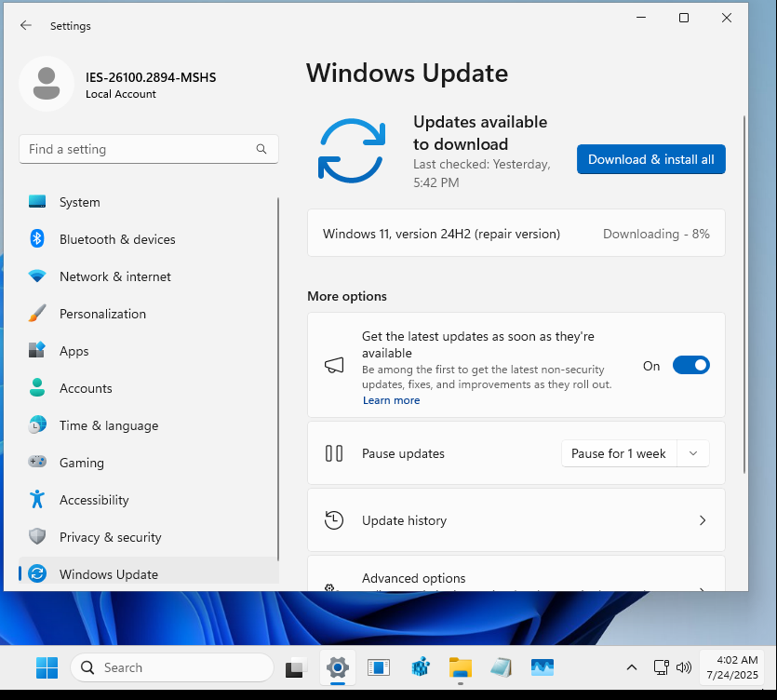Click the network monitor tray icon
Image resolution: width=777 pixels, height=700 pixels.
point(661,667)
